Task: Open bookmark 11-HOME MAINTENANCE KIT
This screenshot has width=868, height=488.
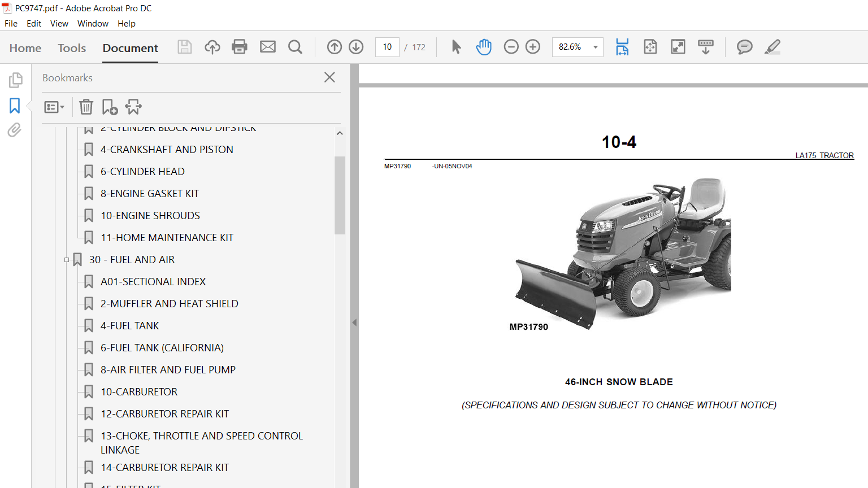Action: 167,238
